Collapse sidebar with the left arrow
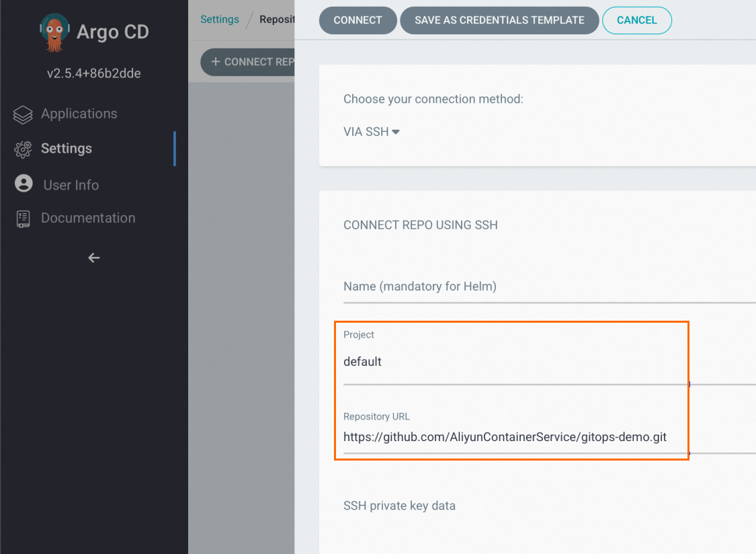The image size is (756, 554). coord(94,258)
